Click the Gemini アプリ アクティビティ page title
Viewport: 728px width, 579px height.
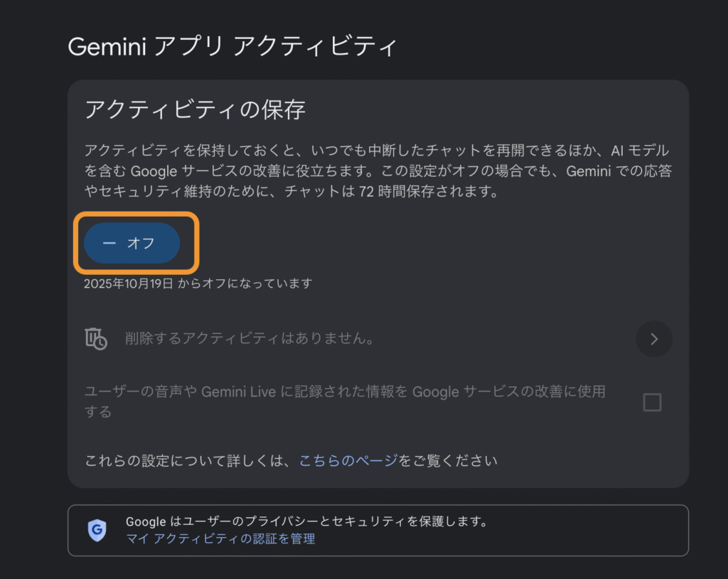tap(231, 47)
